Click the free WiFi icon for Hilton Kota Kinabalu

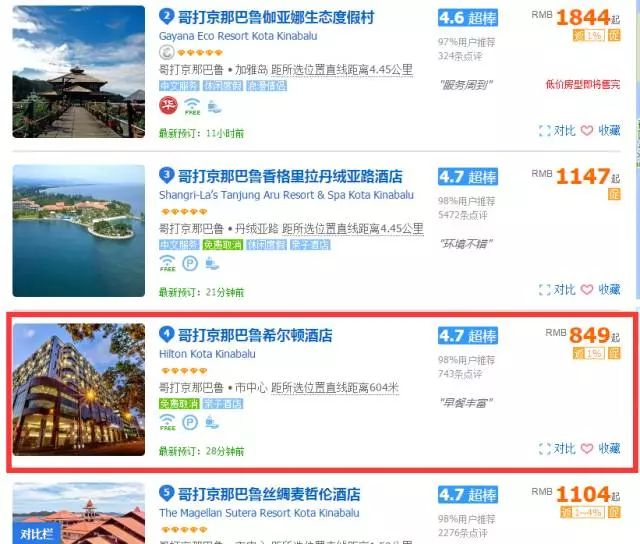tap(167, 422)
